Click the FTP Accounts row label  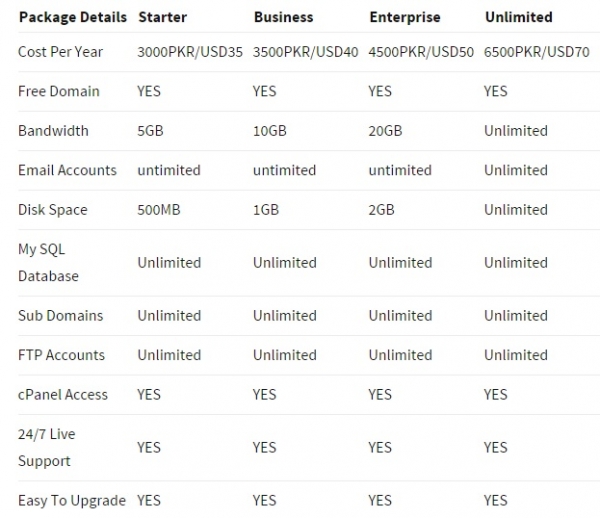coord(61,355)
